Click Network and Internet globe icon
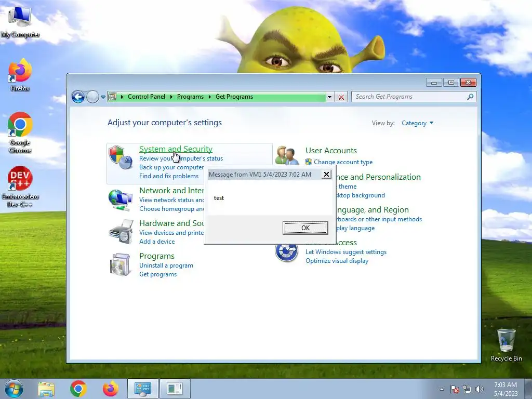The width and height of the screenshot is (532, 399). (121, 200)
